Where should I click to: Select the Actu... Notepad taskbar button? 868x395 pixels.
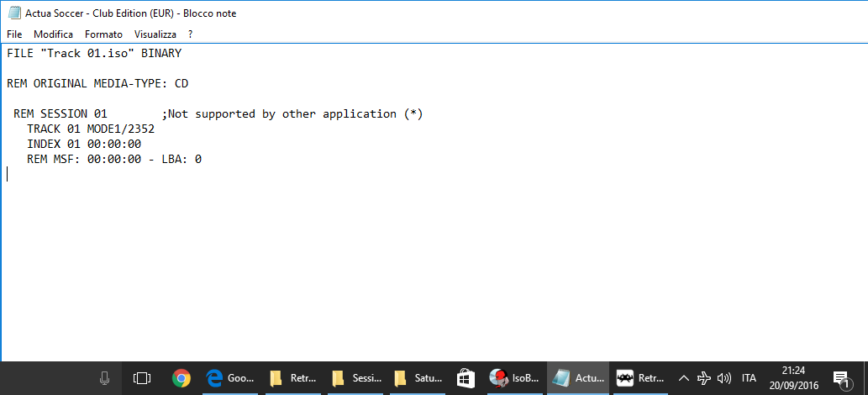pos(578,378)
